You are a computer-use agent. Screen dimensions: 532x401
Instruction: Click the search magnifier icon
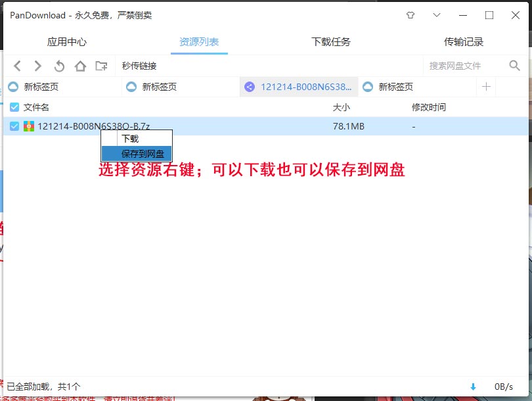[514, 66]
